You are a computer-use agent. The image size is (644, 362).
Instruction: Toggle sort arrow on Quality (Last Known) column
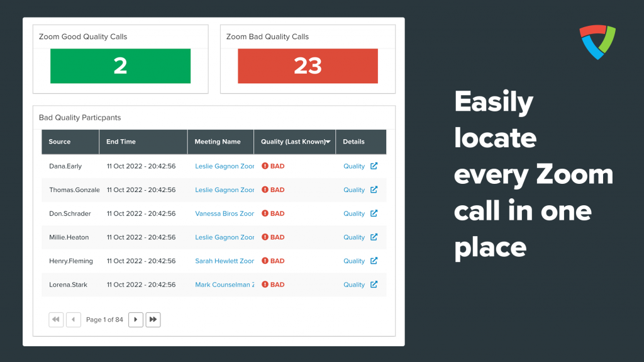point(328,142)
